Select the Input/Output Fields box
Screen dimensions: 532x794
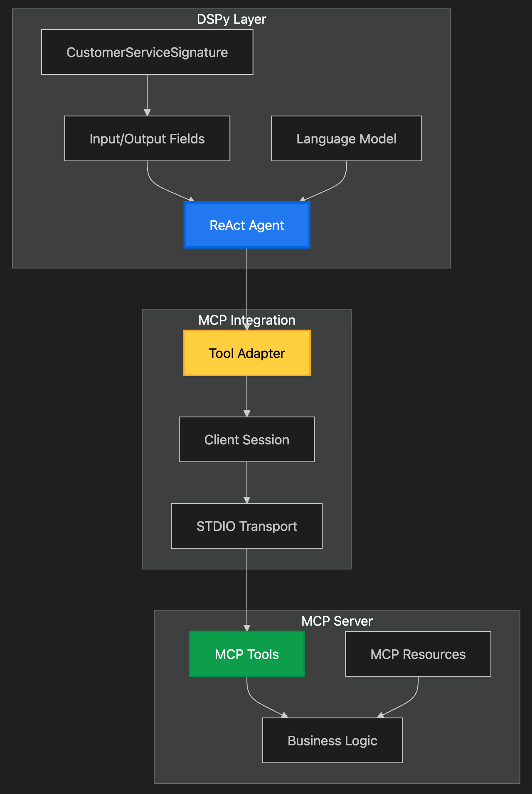tap(147, 138)
